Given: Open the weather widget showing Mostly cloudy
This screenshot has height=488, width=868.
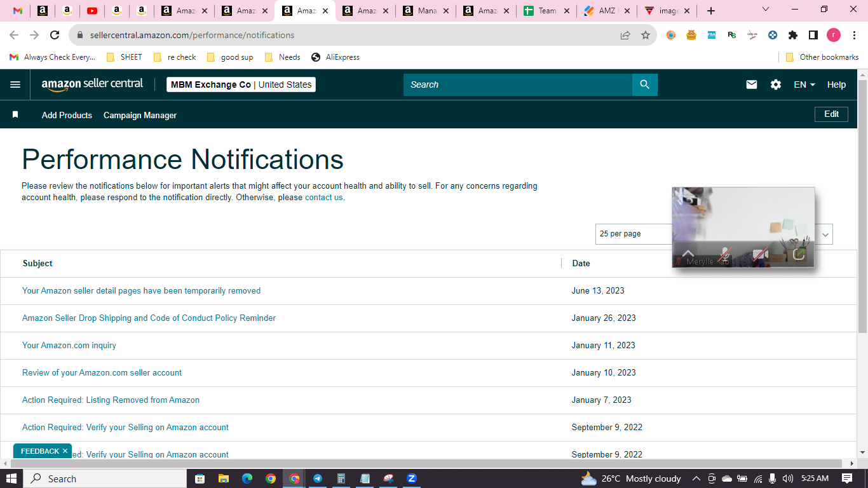Looking at the screenshot, I should [630, 478].
